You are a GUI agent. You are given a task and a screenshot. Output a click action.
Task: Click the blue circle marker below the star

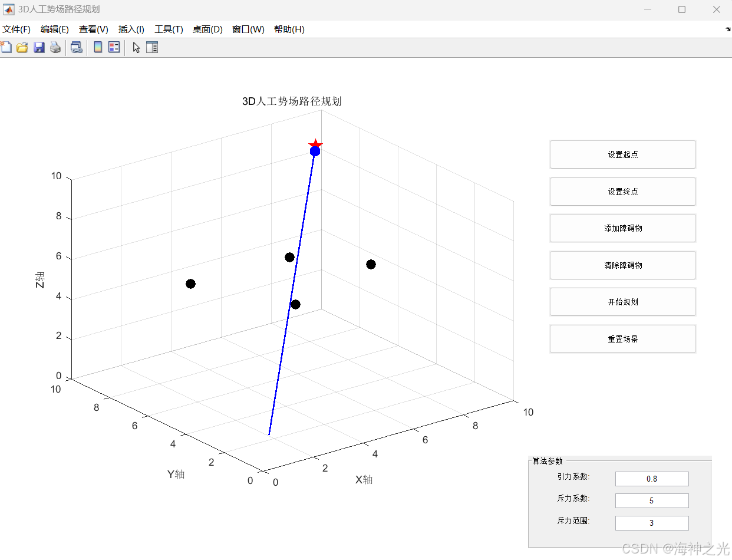coord(315,151)
